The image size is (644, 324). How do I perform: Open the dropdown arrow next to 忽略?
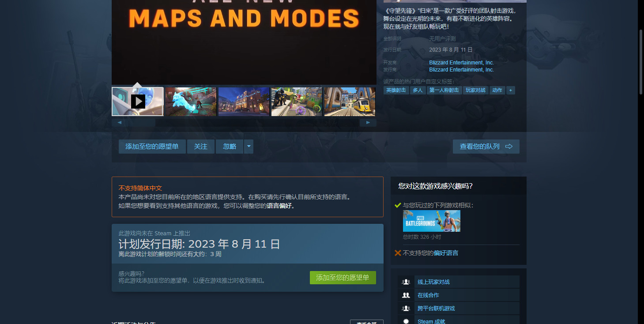click(x=249, y=147)
